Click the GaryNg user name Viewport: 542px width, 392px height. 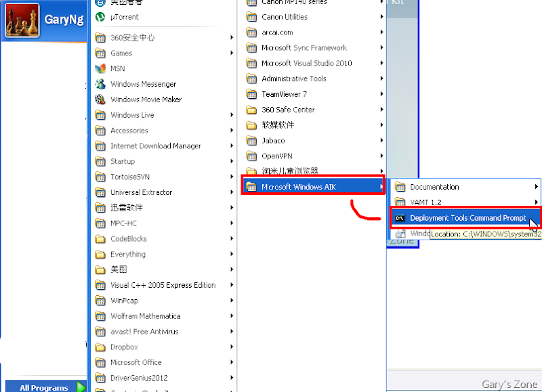64,20
